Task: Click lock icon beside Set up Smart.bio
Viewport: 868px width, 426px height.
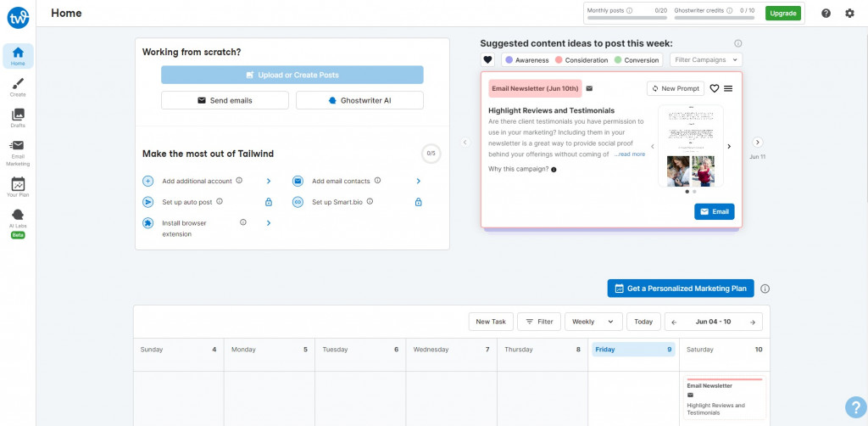Action: 419,202
